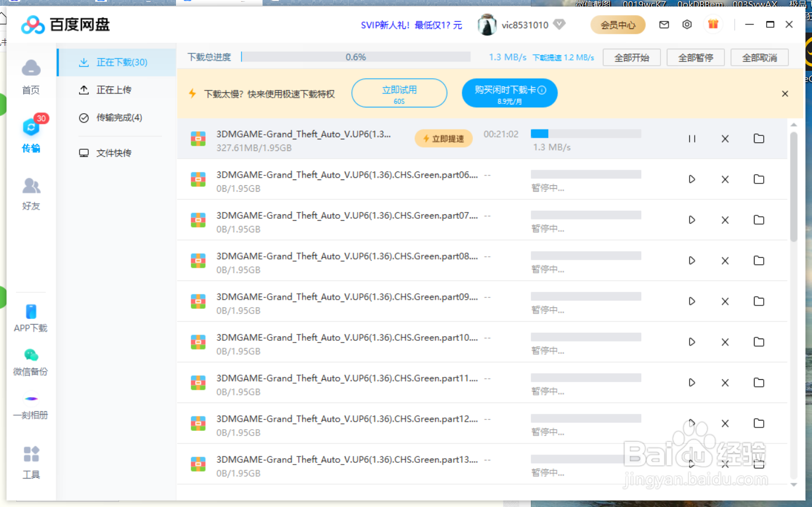Cancel the part07 download
The image size is (812, 507).
[x=725, y=220]
